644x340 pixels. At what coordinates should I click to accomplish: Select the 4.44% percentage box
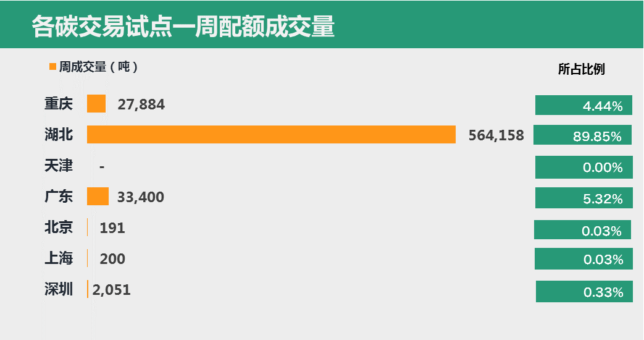click(583, 105)
